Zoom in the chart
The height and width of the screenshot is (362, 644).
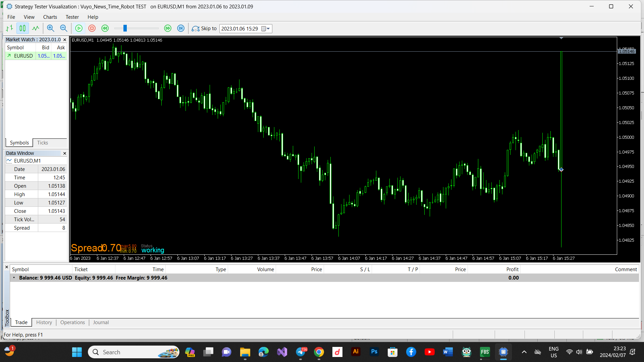[50, 28]
